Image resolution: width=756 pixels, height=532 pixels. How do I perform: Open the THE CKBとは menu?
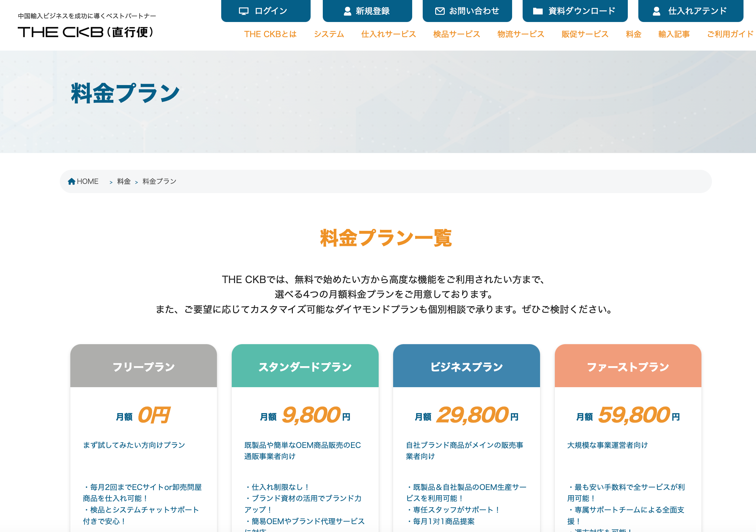point(270,34)
